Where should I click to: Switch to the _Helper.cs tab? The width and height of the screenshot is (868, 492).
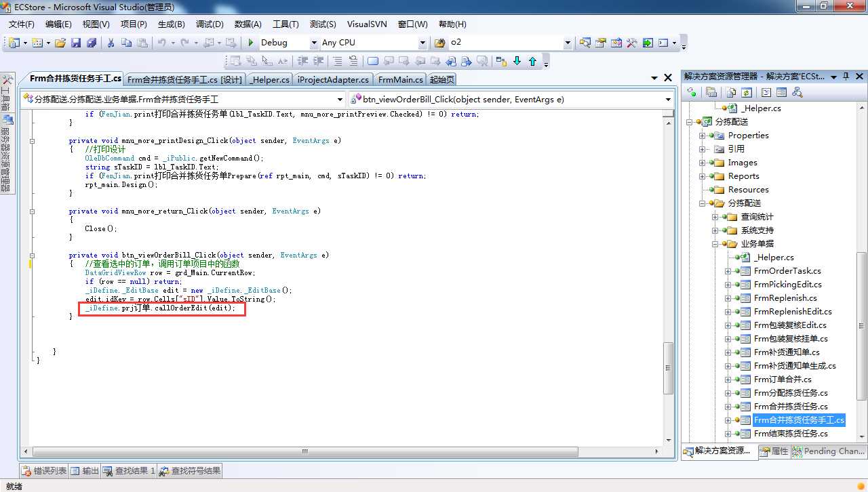[x=269, y=79]
